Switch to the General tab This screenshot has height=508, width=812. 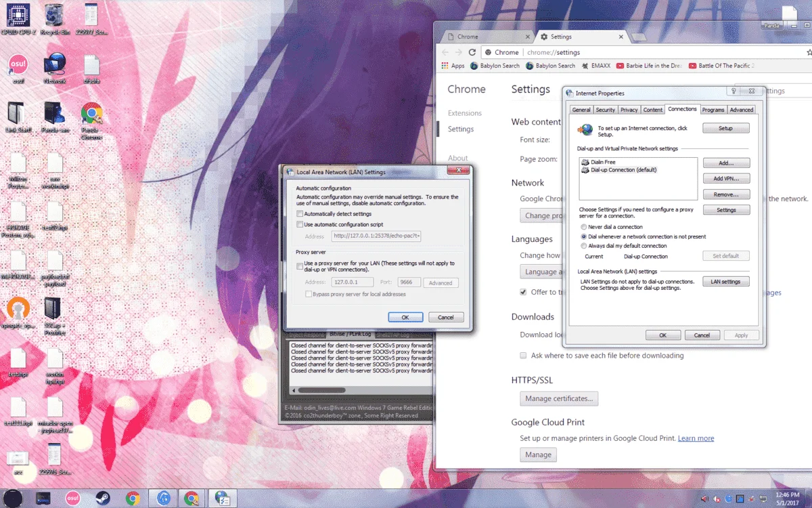tap(581, 110)
